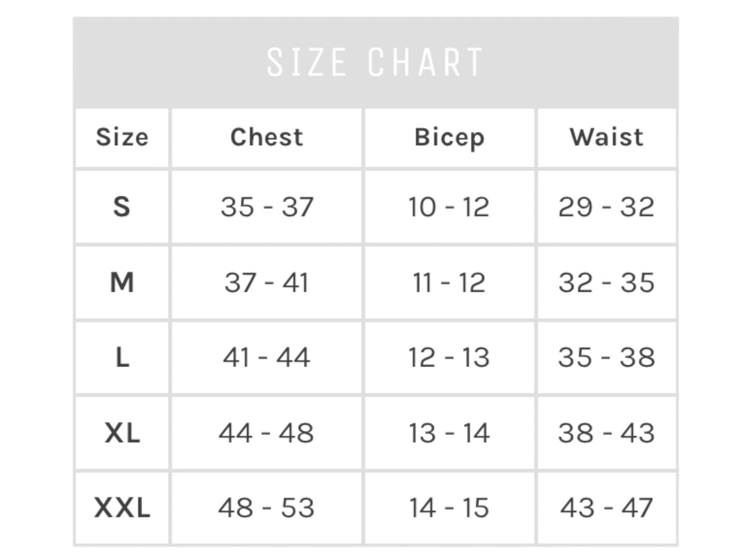The image size is (747, 560).
Task: Select bicep measurement 10 - 12
Action: pyautogui.click(x=449, y=207)
